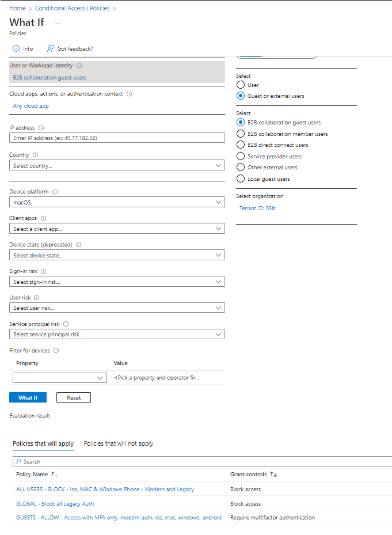Click the IP address input field
The image size is (392, 535).
[117, 138]
